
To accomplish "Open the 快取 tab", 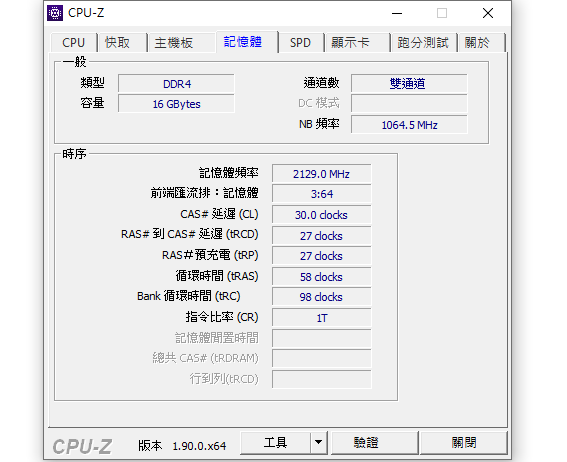I will 122,43.
